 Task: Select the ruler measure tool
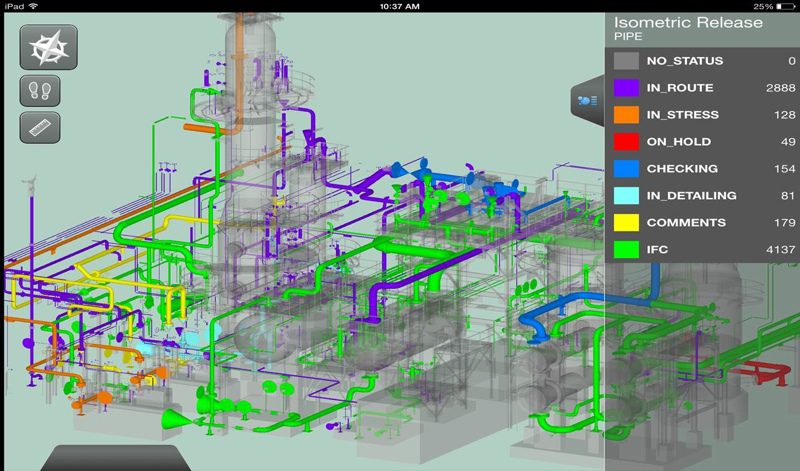tap(41, 127)
